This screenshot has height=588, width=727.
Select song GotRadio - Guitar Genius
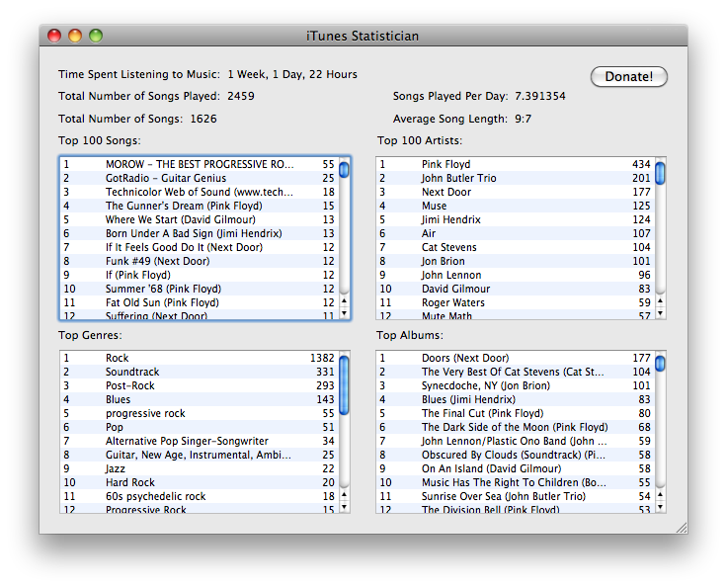coord(200,178)
